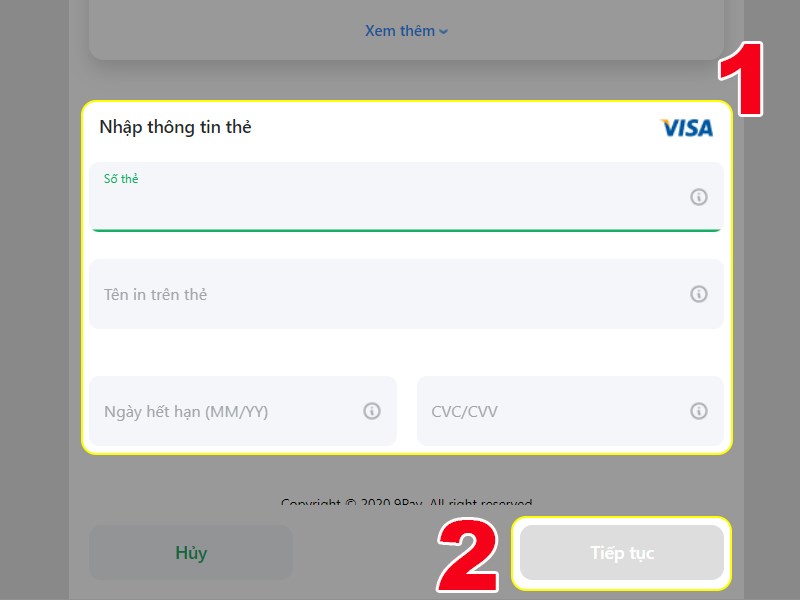The image size is (800, 600).
Task: Continue by clicking Tiếp tục
Action: point(622,553)
